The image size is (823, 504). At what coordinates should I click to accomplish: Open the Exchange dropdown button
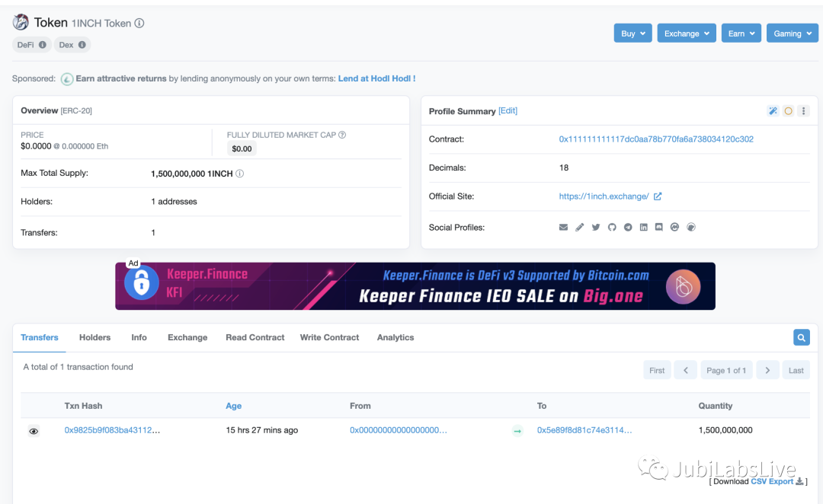click(687, 33)
